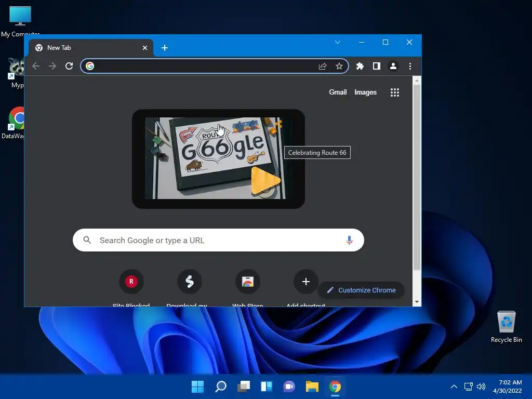Screen dimensions: 532x399
Task: Open the Site Blocked shortcut
Action: [x=131, y=282]
